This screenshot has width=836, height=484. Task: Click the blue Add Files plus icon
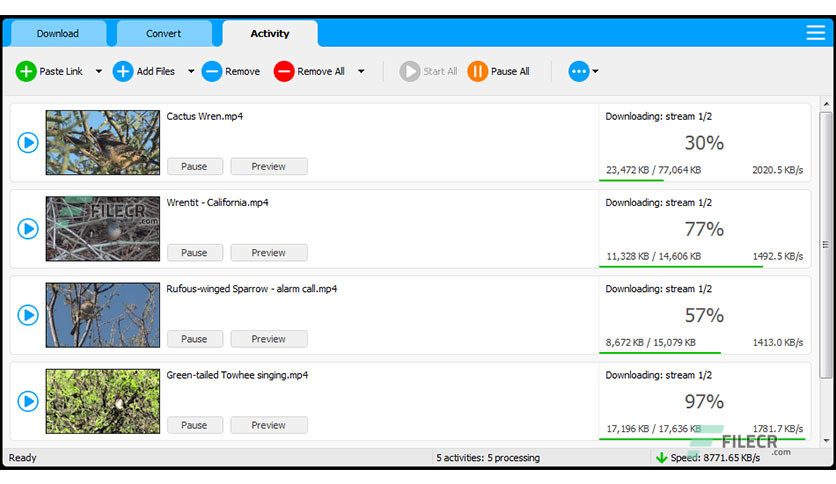click(123, 72)
